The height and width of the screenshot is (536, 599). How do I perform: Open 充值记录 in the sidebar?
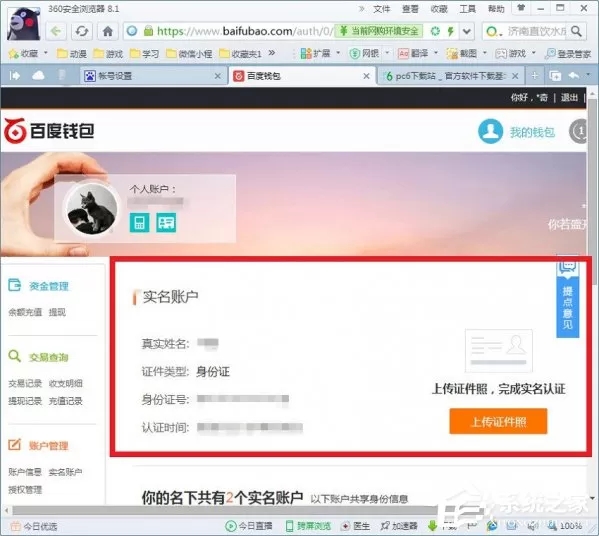[x=66, y=401]
